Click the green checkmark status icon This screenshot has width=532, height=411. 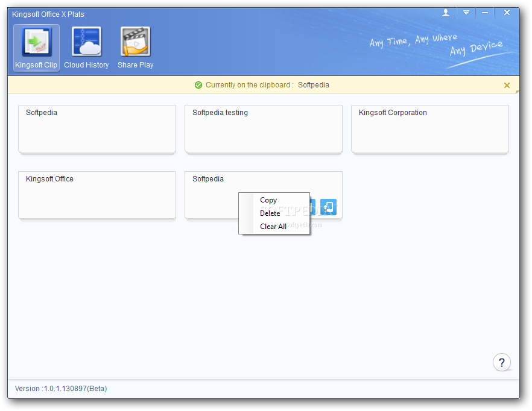[198, 85]
